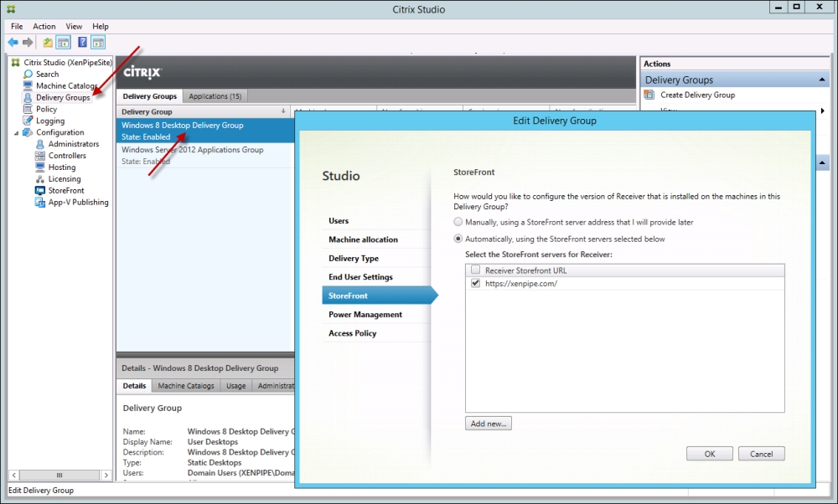Screen dimensions: 838x504
Task: Open the Action menu
Action: pyautogui.click(x=44, y=26)
